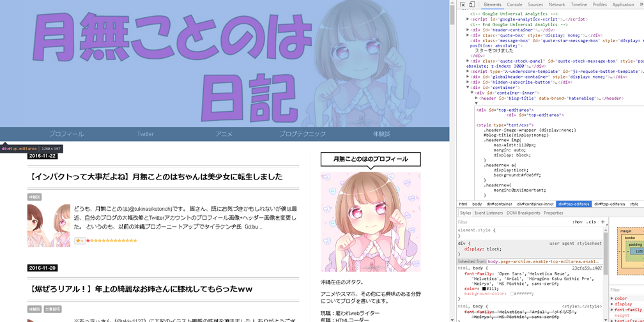Image resolution: width=644 pixels, height=322 pixels.
Task: Open the 美少女に転生しました article title
Action: (x=156, y=177)
